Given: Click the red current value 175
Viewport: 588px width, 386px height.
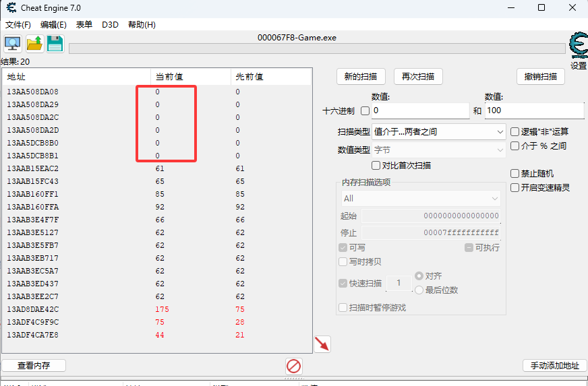Looking at the screenshot, I should pyautogui.click(x=162, y=309).
